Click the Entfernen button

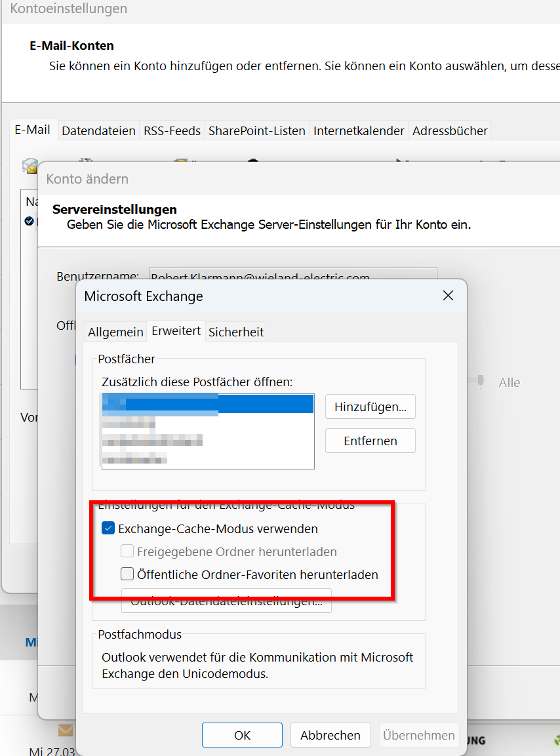[x=370, y=441]
